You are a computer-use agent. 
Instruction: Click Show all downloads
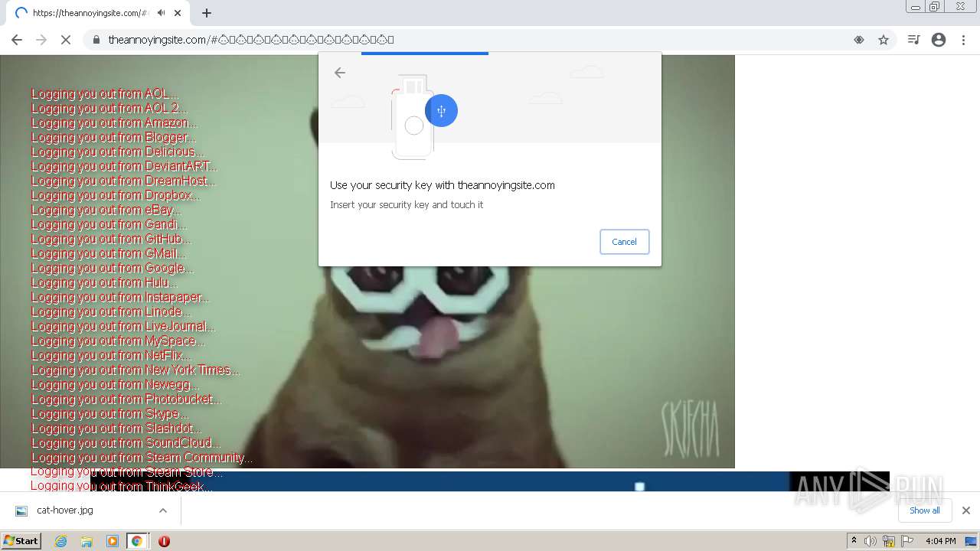(925, 510)
